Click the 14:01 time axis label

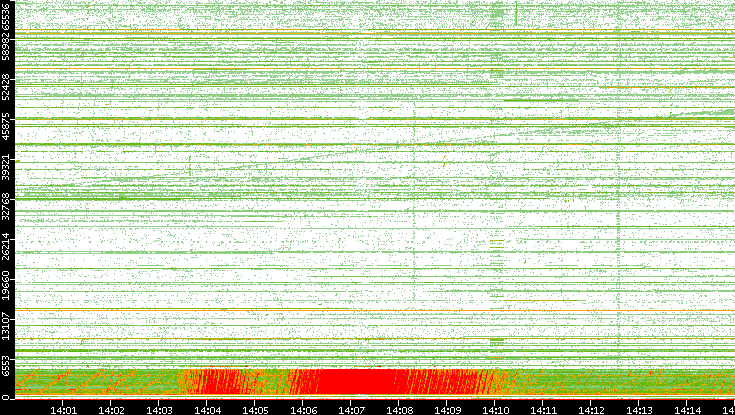(64, 409)
